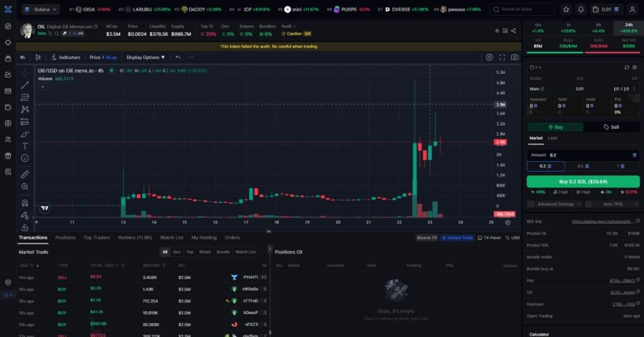Share the OIL token page
The image size is (644, 337).
tap(513, 31)
